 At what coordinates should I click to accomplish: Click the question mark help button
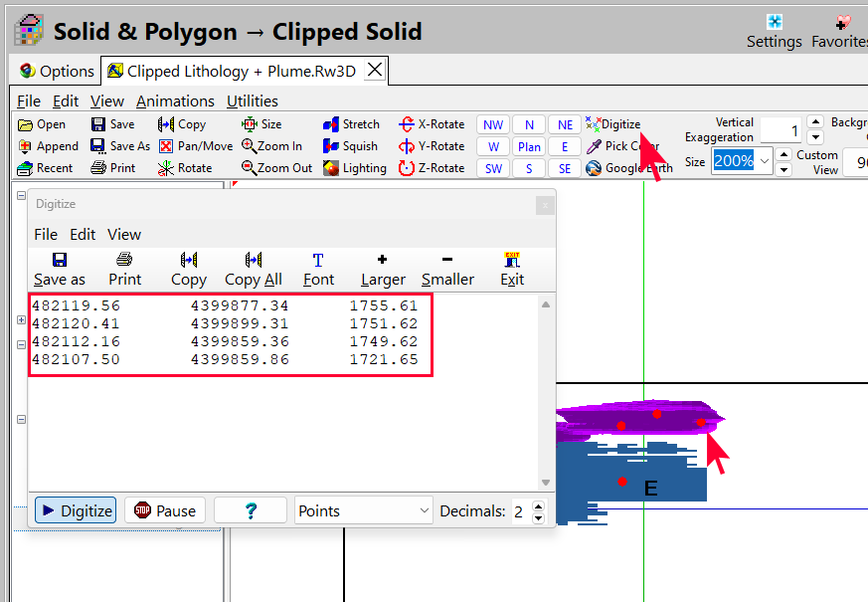[251, 510]
